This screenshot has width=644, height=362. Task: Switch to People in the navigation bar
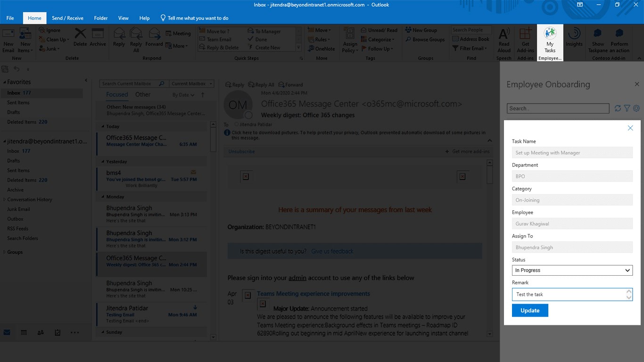[x=41, y=332]
